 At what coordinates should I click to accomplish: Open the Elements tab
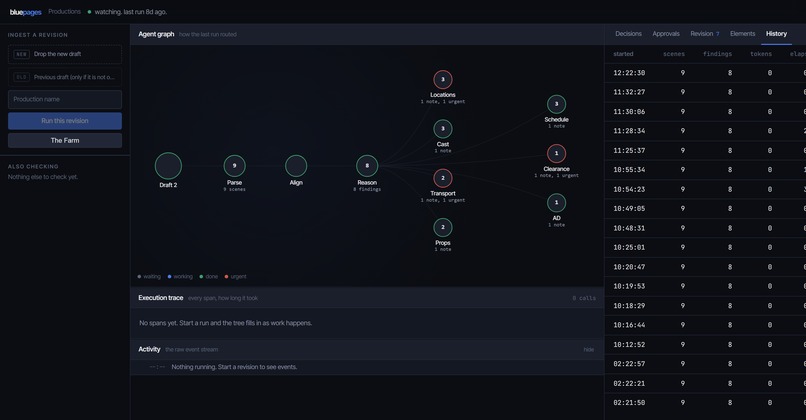tap(742, 33)
